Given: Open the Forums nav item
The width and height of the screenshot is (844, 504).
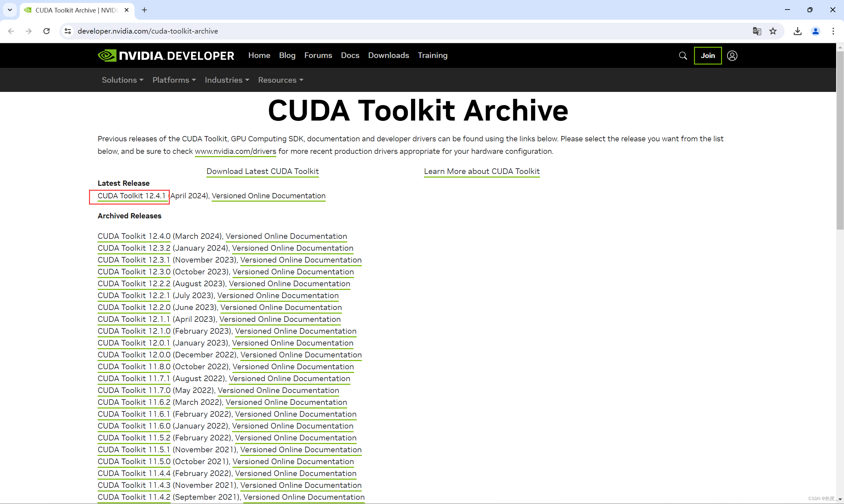Looking at the screenshot, I should pyautogui.click(x=318, y=55).
